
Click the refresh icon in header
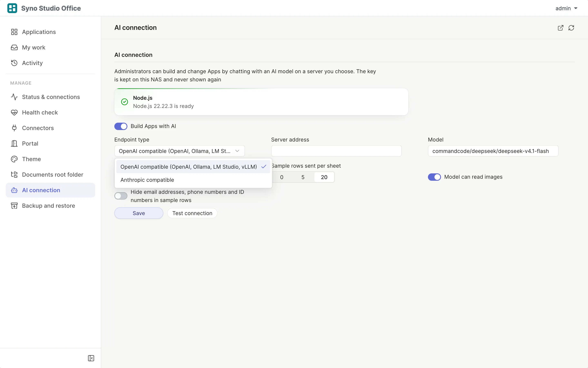571,28
